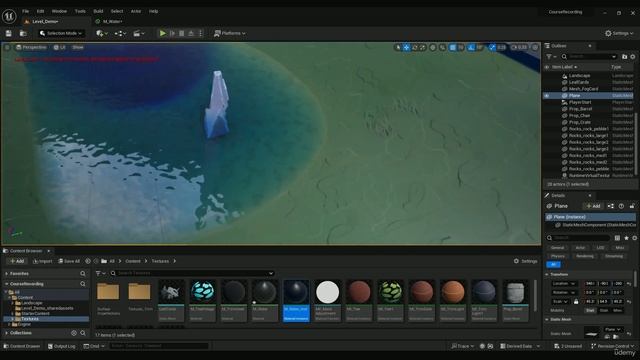This screenshot has height=360, width=640.
Task: Toggle visibility eye for the Plane actor
Action: point(547,96)
